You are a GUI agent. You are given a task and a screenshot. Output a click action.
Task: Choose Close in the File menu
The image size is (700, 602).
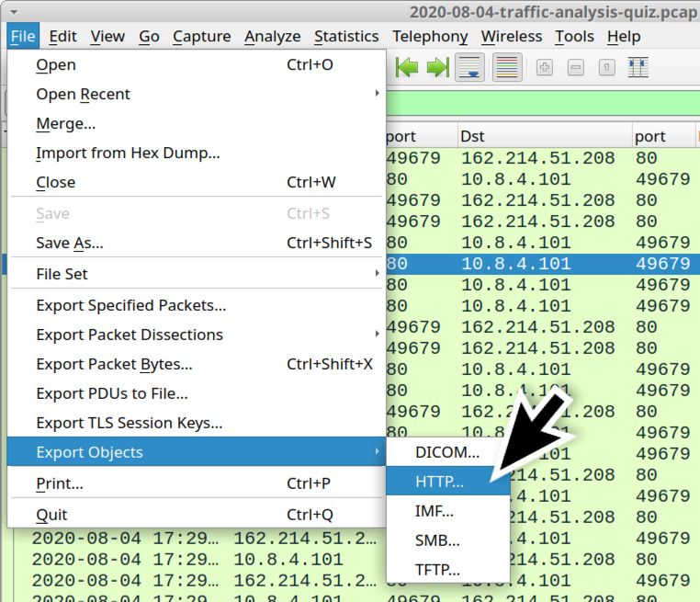click(x=197, y=182)
